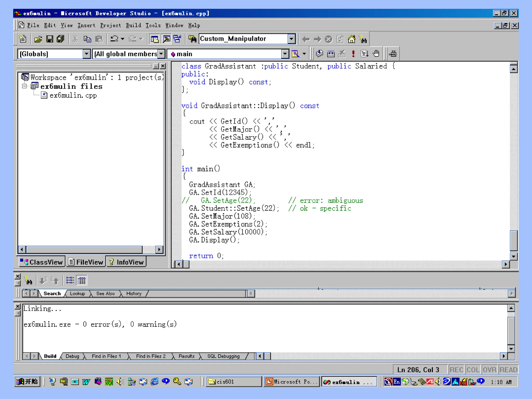Click the Windows Start button
This screenshot has height=399, width=532.
coord(27,382)
